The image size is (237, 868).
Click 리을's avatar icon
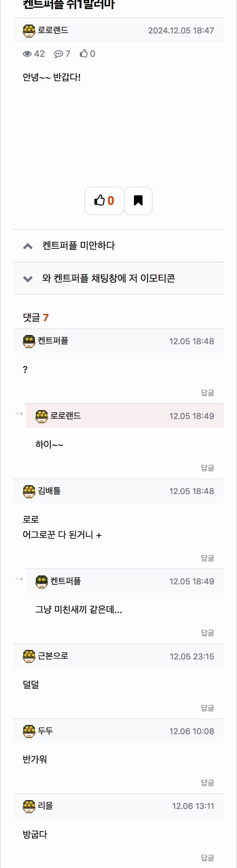[29, 806]
